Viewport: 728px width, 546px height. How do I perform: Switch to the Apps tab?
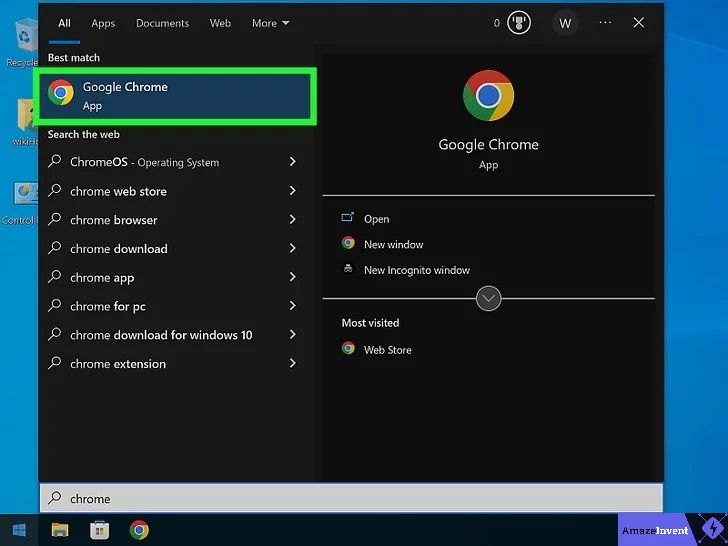pyautogui.click(x=103, y=23)
